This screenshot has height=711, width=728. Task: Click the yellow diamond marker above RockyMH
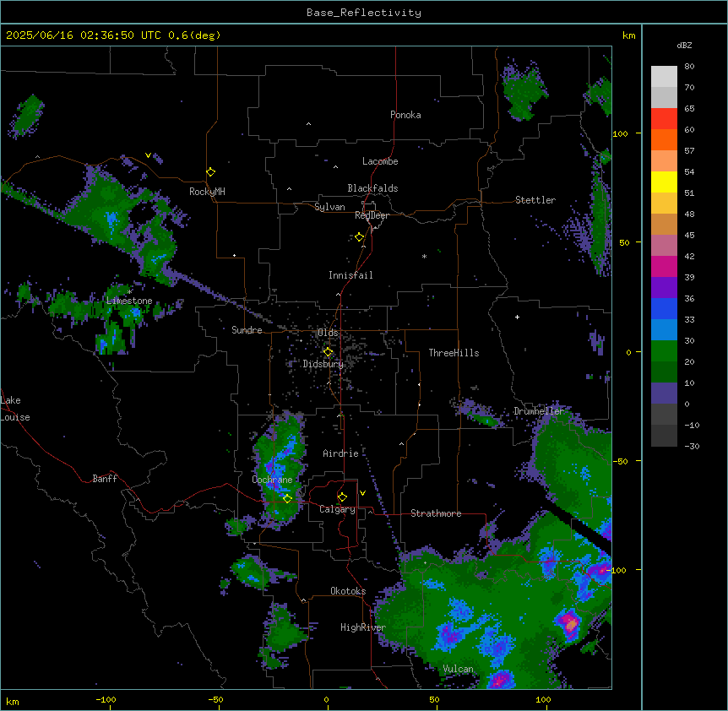(x=210, y=172)
